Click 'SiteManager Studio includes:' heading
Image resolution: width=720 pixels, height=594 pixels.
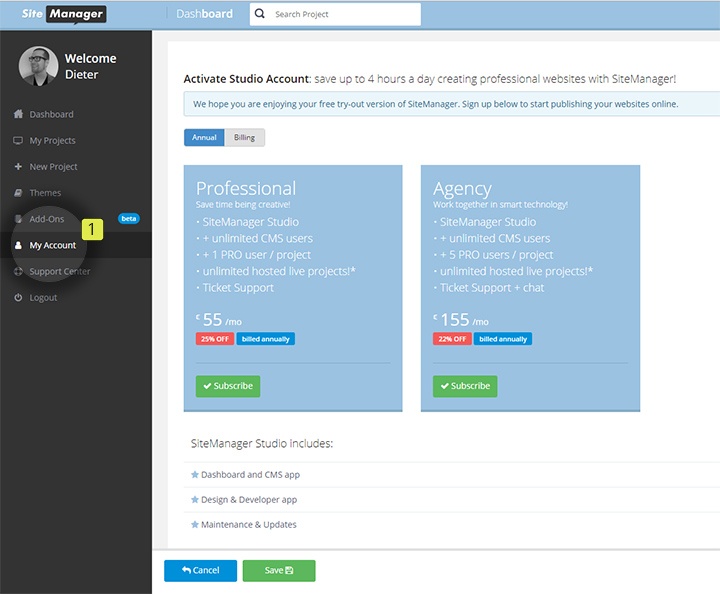pyautogui.click(x=262, y=443)
